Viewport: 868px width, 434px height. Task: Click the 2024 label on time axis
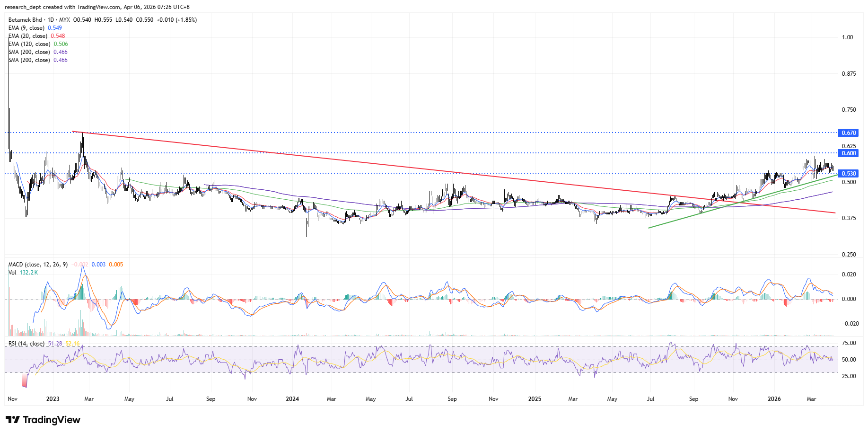point(292,399)
